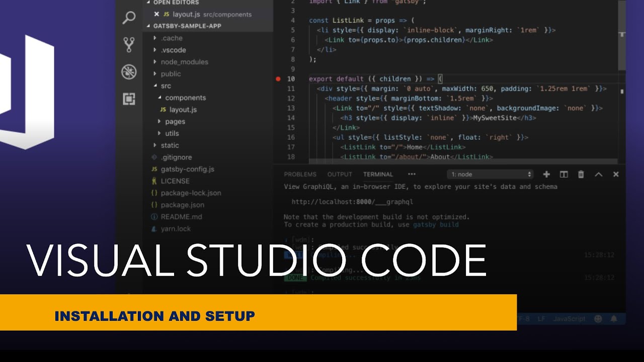
Task: Open the Search view in the activity bar
Action: (129, 18)
